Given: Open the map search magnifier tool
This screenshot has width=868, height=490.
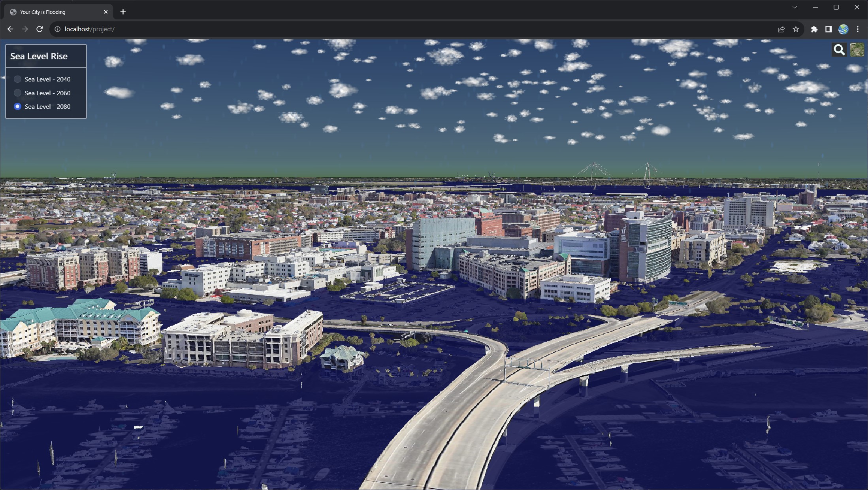Looking at the screenshot, I should click(x=839, y=50).
